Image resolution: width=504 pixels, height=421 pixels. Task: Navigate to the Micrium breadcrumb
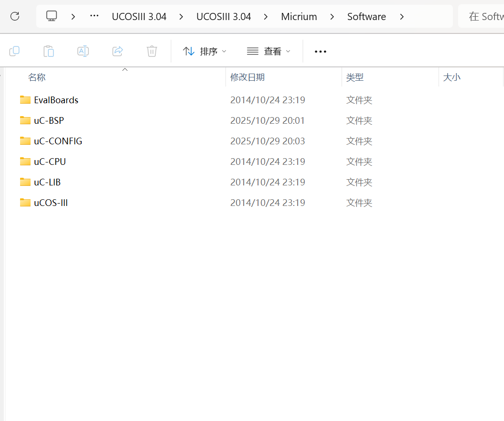[299, 16]
